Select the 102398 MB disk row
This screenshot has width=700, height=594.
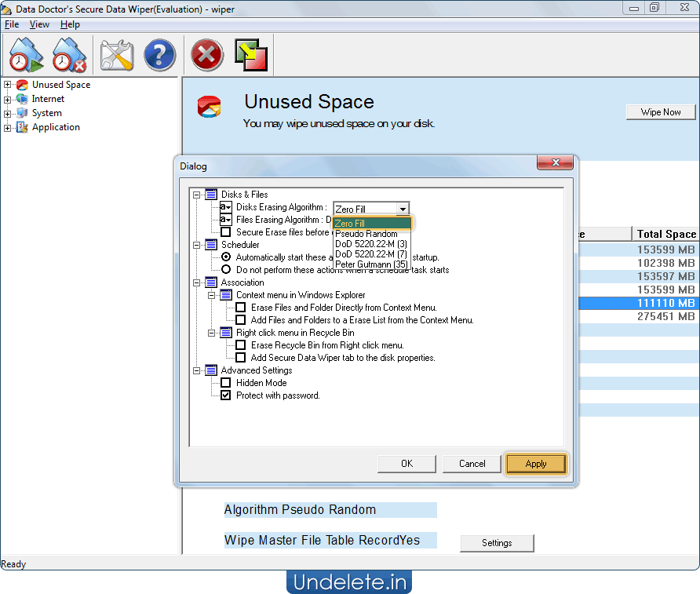click(x=639, y=263)
